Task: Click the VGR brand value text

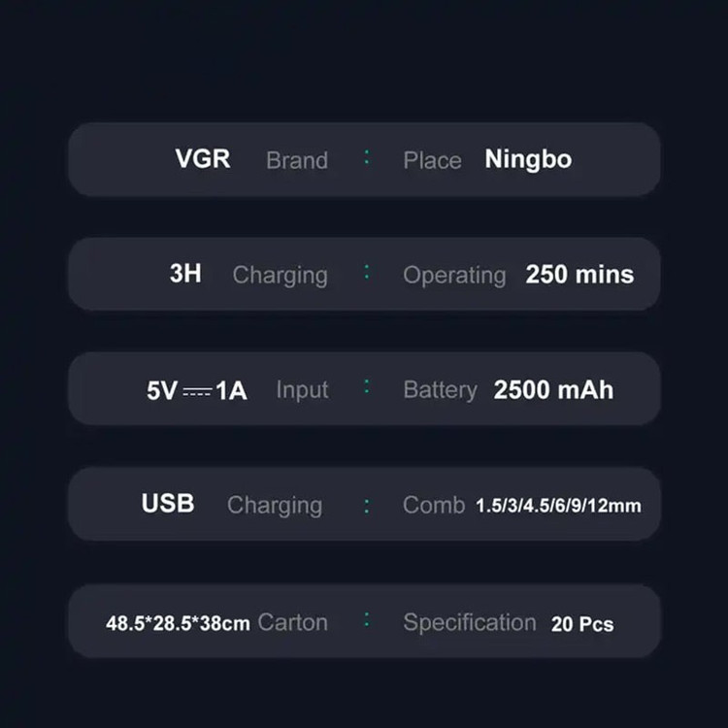Action: [202, 158]
